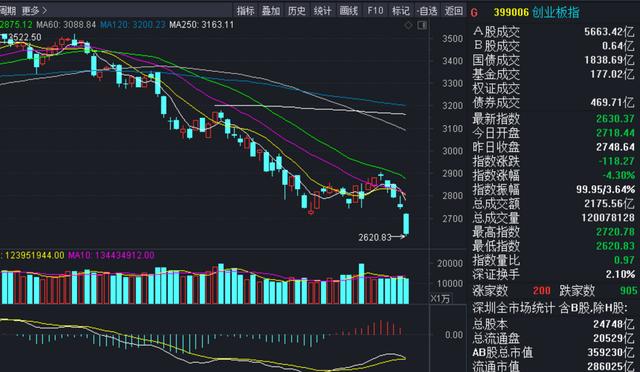Select the 权证成交 row
Screen dimensions: 640x372
[553, 88]
